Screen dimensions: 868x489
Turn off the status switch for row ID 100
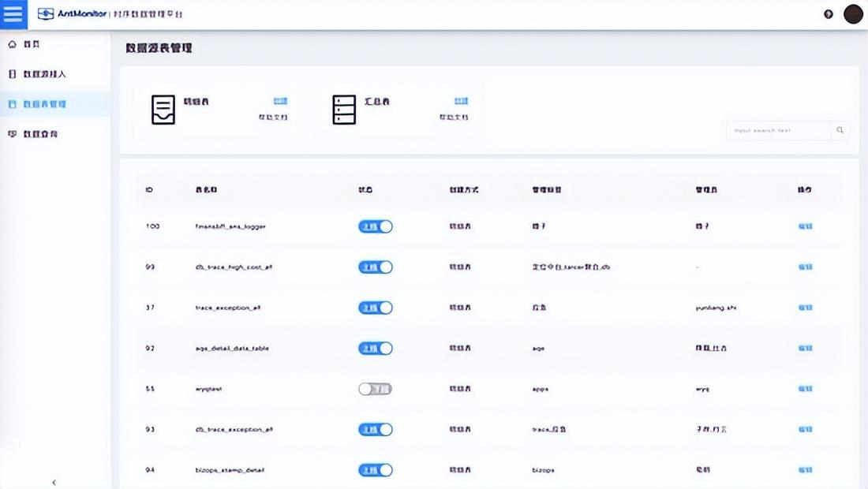click(376, 226)
